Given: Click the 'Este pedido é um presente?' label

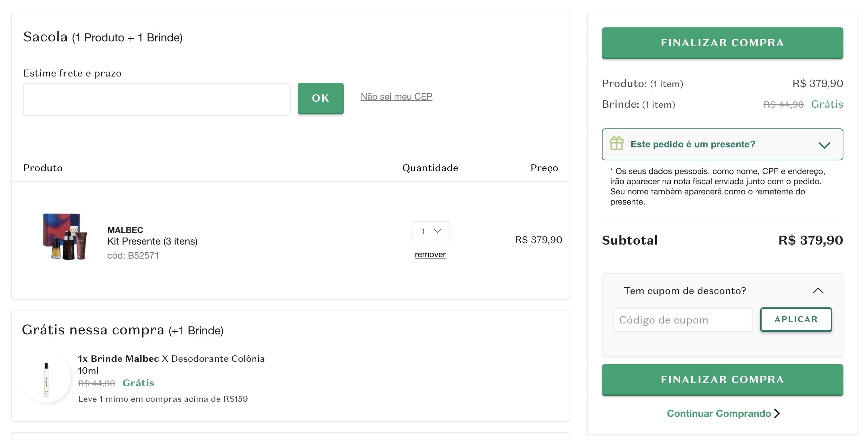Looking at the screenshot, I should (x=693, y=144).
